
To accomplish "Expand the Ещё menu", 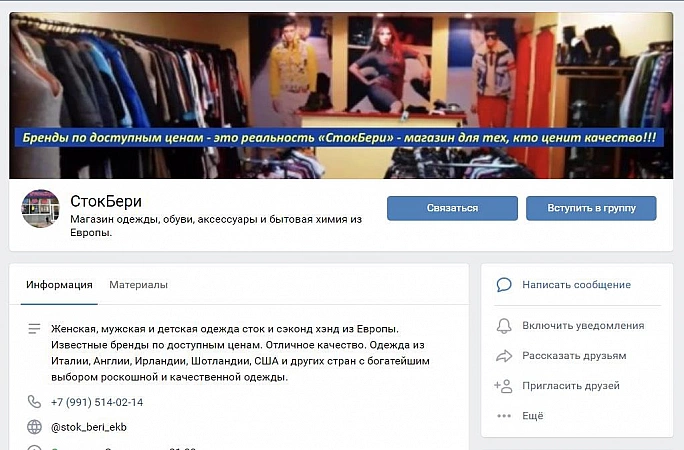I will [533, 416].
